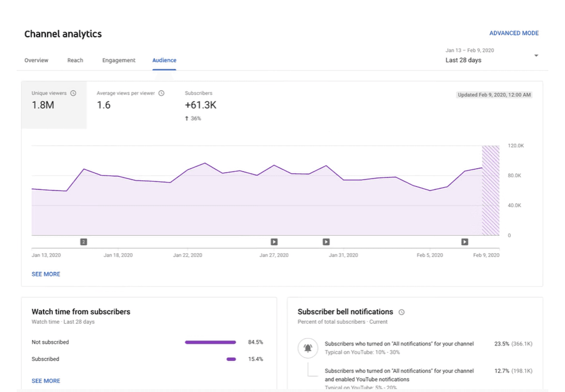565x392 pixels.
Task: Click the subscribers up arrow 36% indicator
Action: click(193, 118)
